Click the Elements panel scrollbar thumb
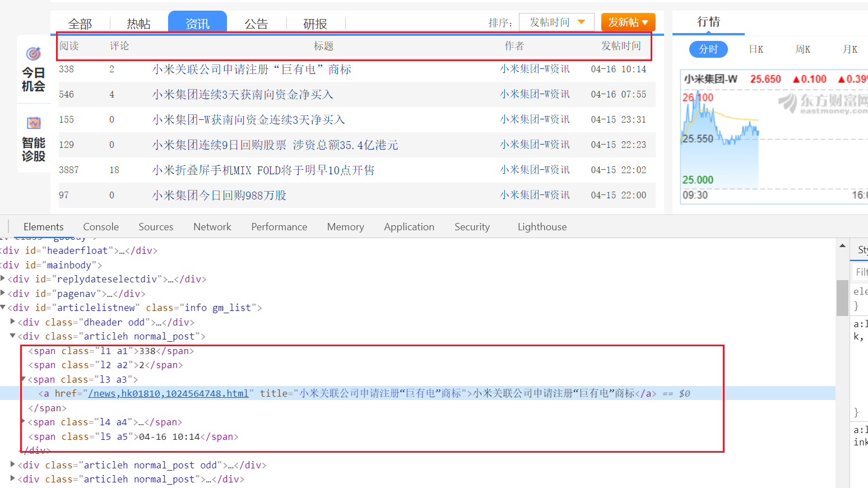 [x=842, y=298]
